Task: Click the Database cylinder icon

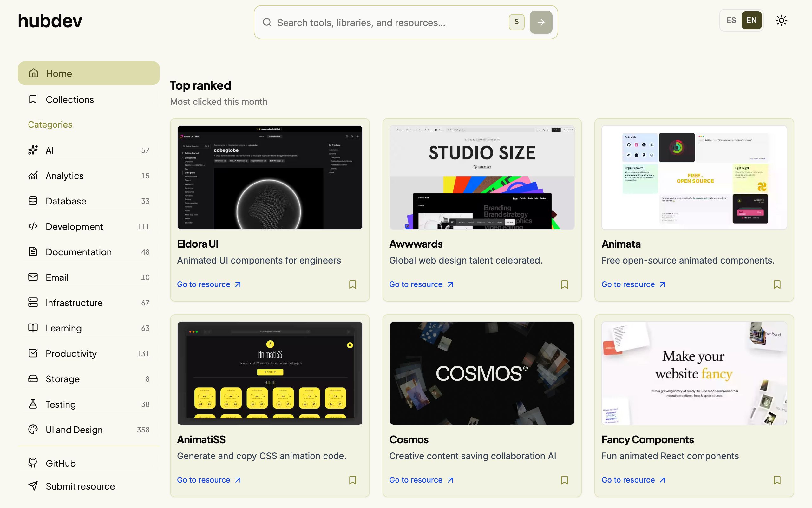Action: click(x=33, y=201)
